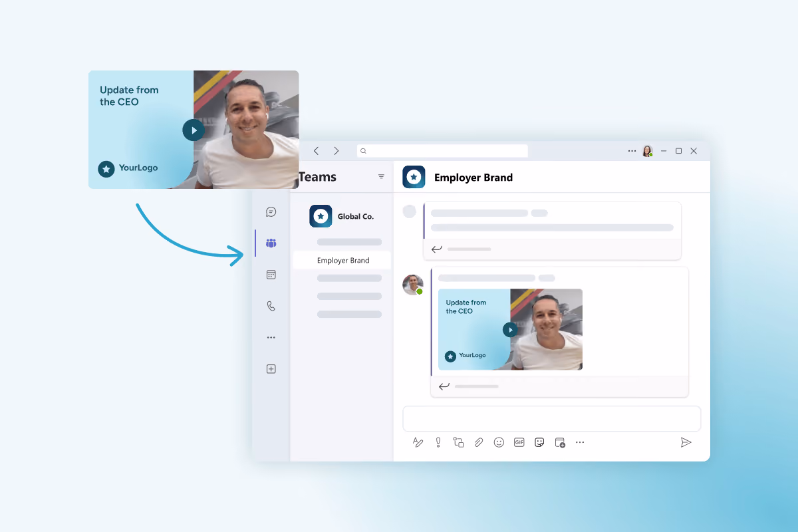
Task: Play the large Update from the CEO video
Action: pyautogui.click(x=194, y=130)
